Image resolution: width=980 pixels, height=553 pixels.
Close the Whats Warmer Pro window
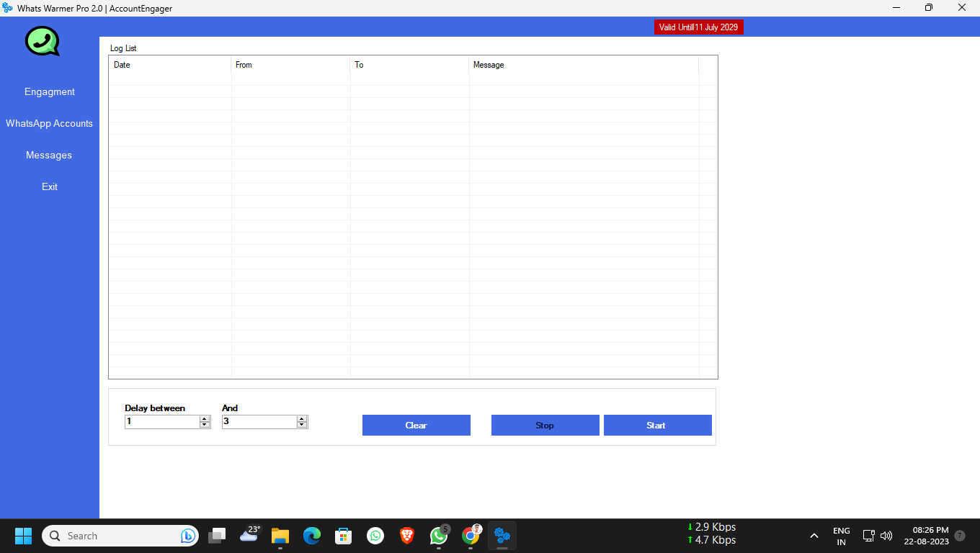click(962, 8)
